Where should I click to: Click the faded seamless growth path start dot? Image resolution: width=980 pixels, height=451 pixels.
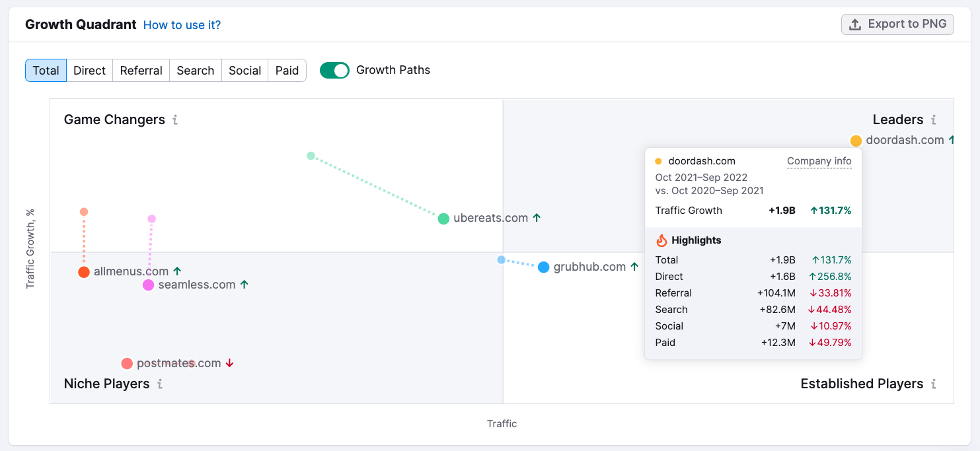coord(151,219)
